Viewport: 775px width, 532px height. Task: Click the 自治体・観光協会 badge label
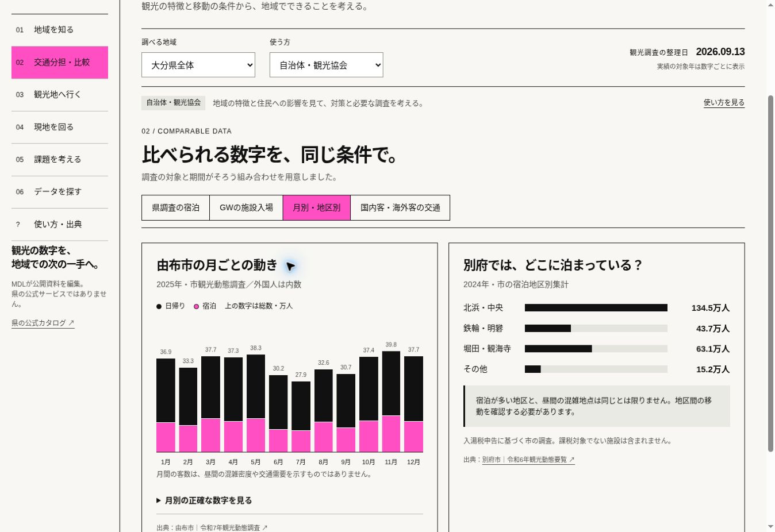pos(174,103)
